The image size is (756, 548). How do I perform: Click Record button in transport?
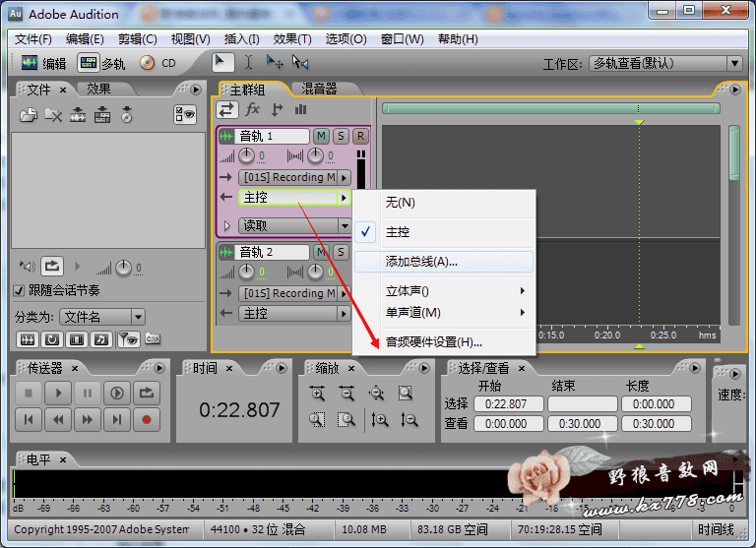147,420
